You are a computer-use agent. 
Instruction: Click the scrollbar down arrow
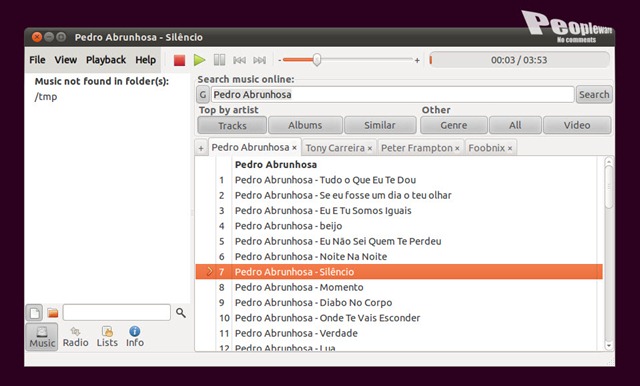609,346
